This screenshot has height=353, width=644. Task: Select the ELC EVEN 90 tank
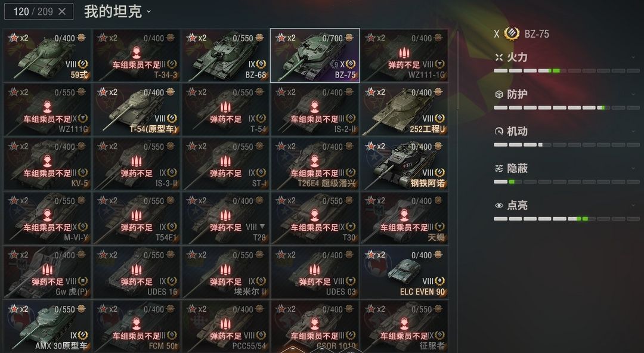(x=404, y=272)
